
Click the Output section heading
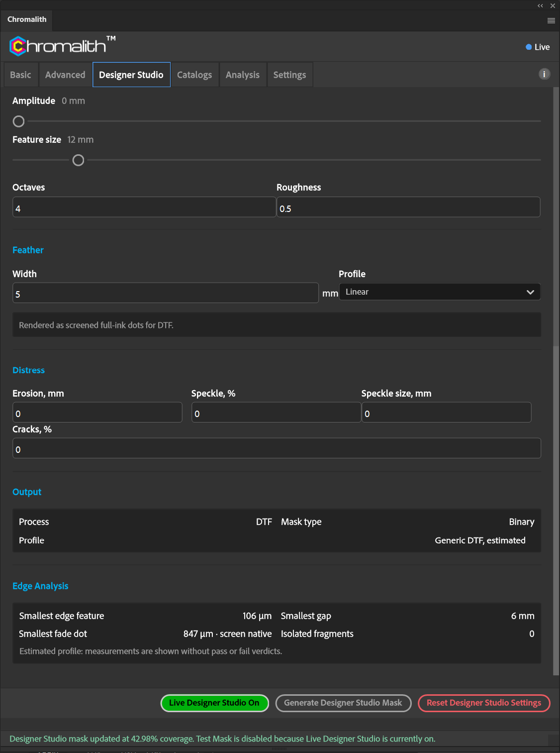coord(27,492)
